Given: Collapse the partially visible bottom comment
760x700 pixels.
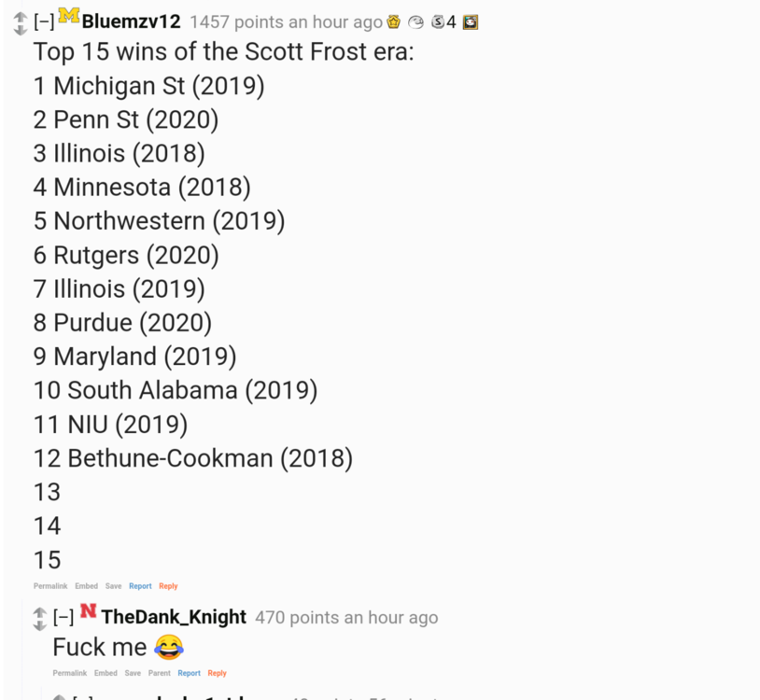Looking at the screenshot, I should (x=82, y=696).
